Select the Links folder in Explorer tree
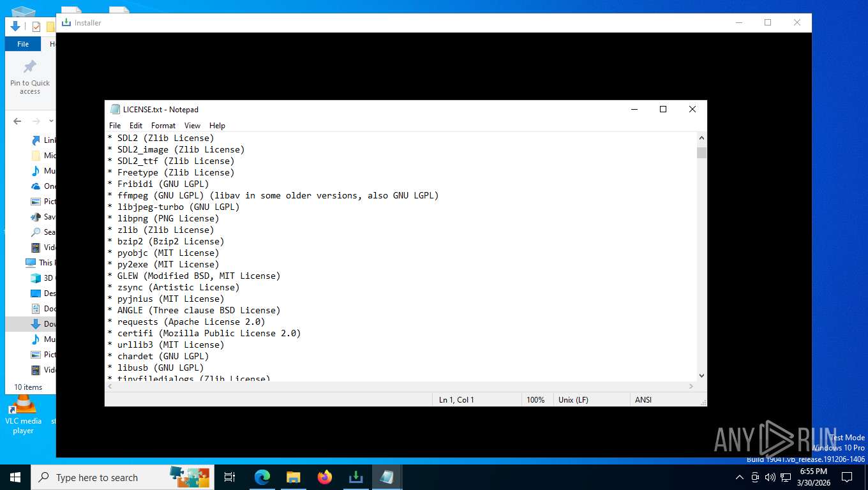The image size is (868, 490). [x=45, y=140]
